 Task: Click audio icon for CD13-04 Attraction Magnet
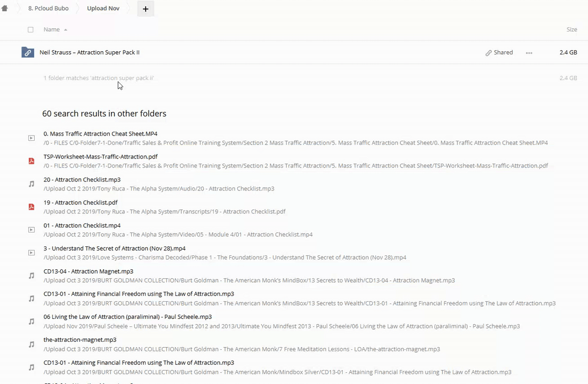point(31,276)
